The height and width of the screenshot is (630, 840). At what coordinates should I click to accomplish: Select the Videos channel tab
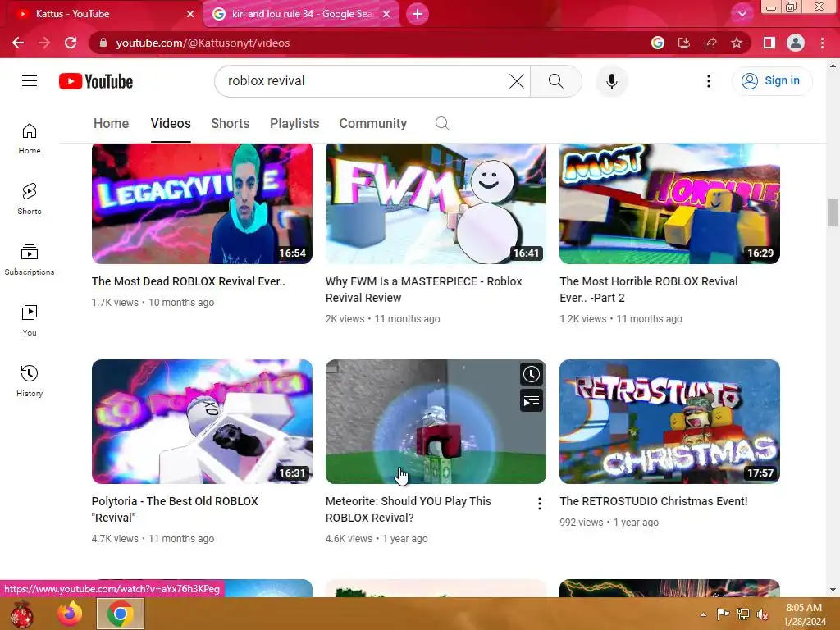(171, 124)
